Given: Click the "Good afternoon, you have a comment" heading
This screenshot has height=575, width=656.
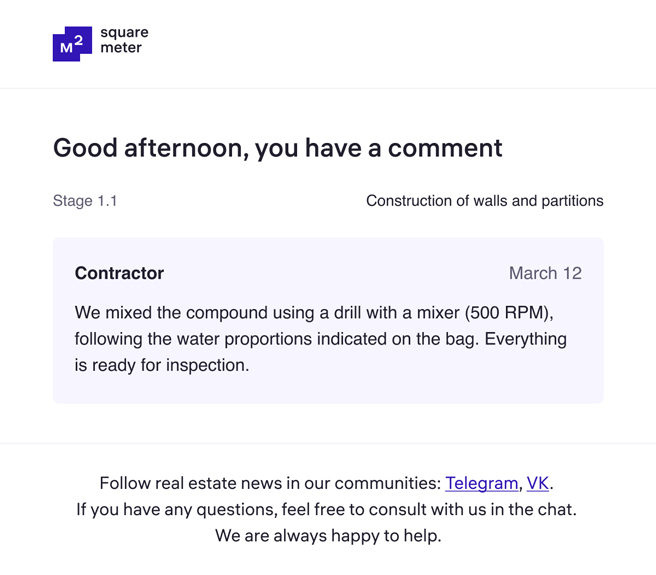Looking at the screenshot, I should click(277, 148).
